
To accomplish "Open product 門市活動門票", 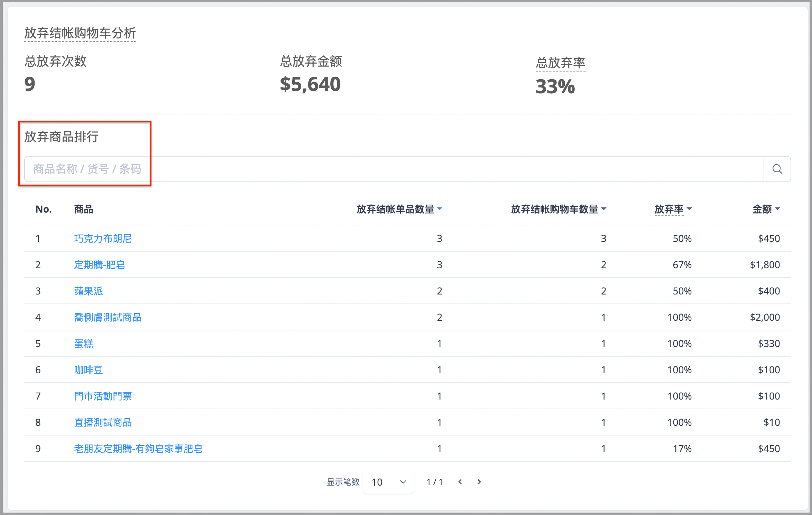I will 103,396.
